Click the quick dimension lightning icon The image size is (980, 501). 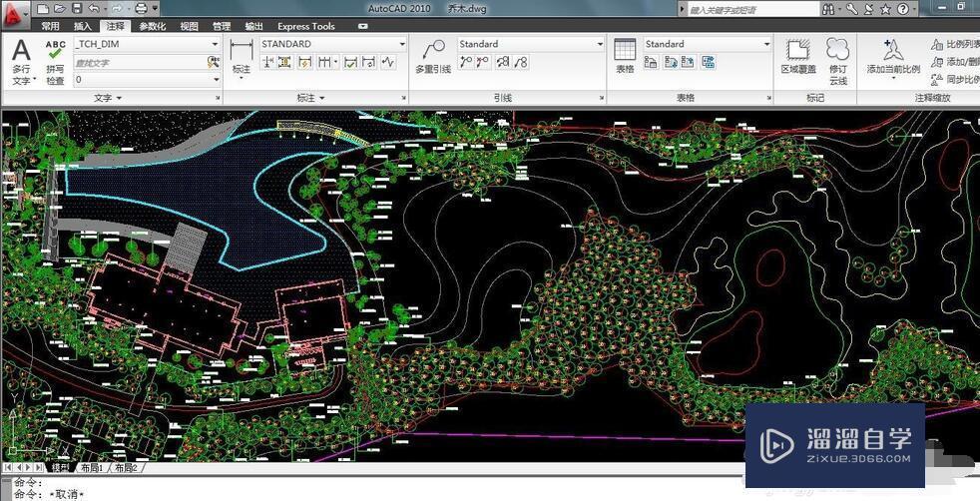pos(304,62)
